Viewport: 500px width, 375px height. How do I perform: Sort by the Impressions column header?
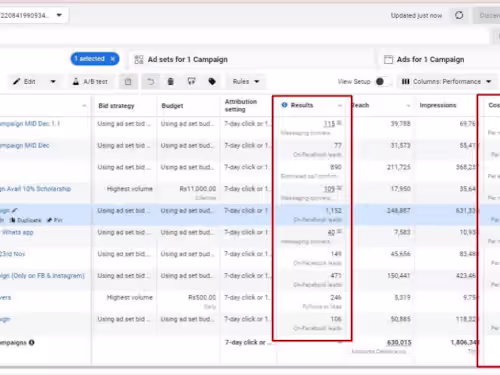438,105
